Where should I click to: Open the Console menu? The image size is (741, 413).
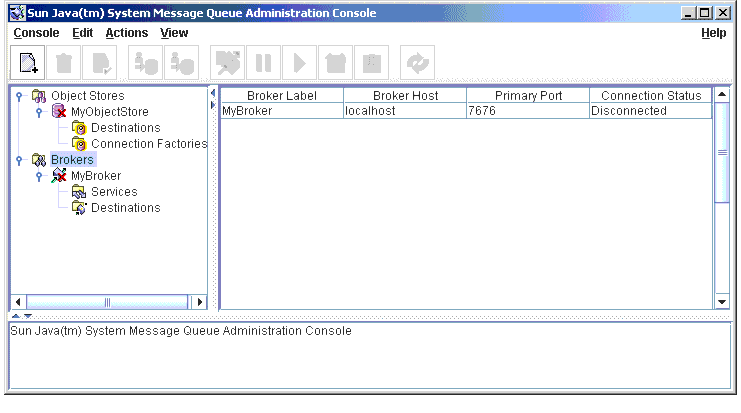[x=36, y=33]
